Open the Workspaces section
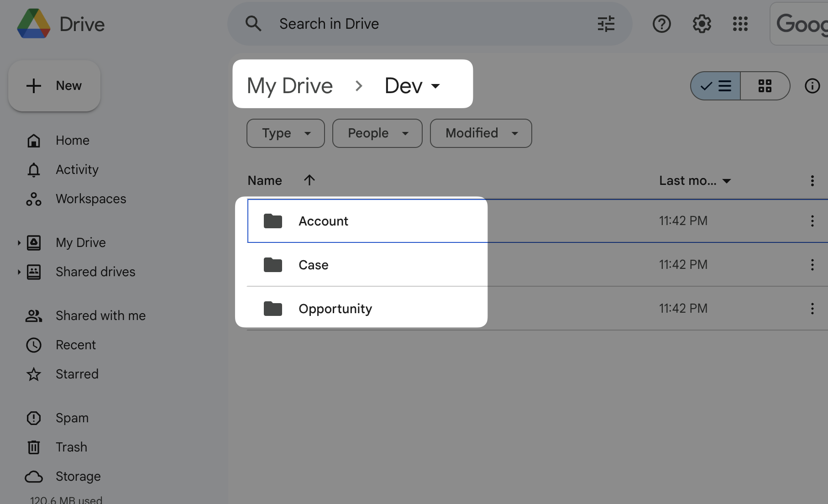The width and height of the screenshot is (828, 504). point(90,199)
